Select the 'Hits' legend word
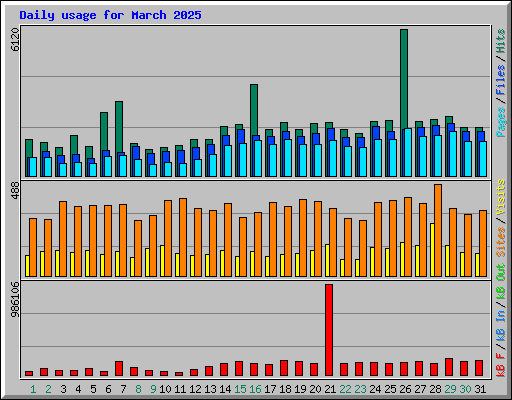The height and width of the screenshot is (400, 512). [x=501, y=41]
